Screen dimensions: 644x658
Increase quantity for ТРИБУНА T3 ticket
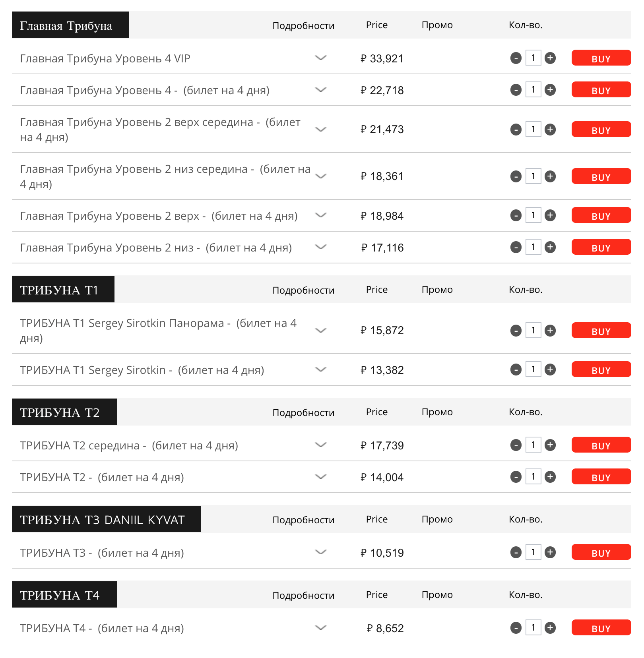[x=550, y=552]
